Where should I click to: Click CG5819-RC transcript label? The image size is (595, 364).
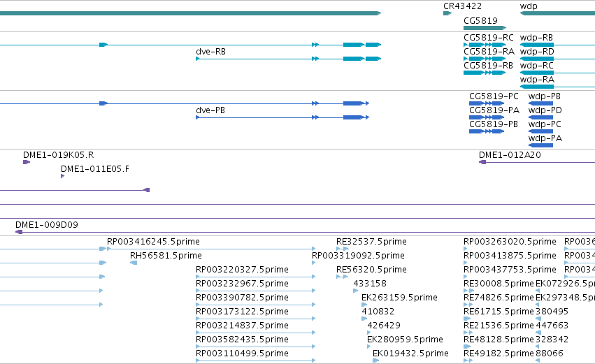(x=488, y=38)
